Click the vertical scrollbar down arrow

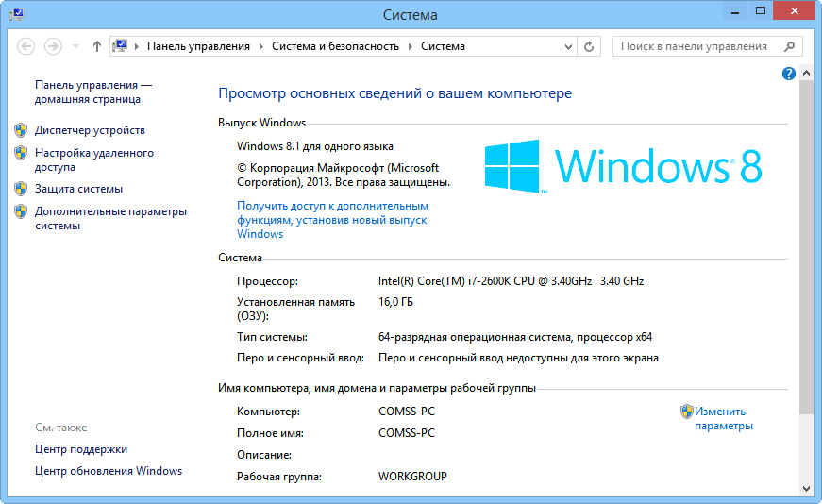point(805,488)
